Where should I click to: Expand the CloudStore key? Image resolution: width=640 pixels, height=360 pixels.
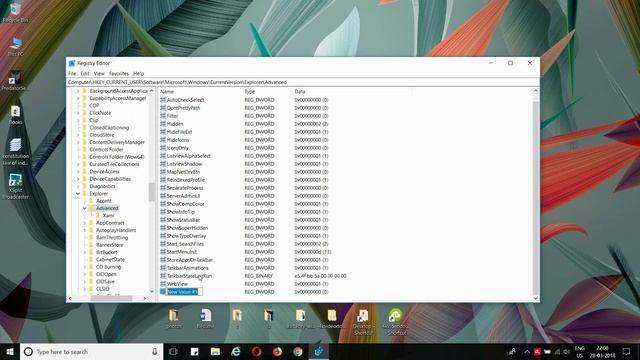pyautogui.click(x=78, y=135)
